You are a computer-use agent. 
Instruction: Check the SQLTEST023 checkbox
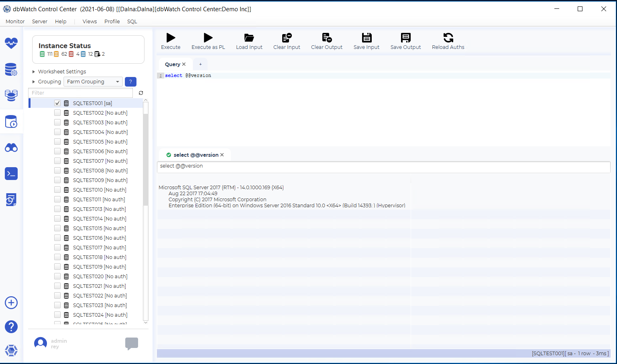(57, 305)
